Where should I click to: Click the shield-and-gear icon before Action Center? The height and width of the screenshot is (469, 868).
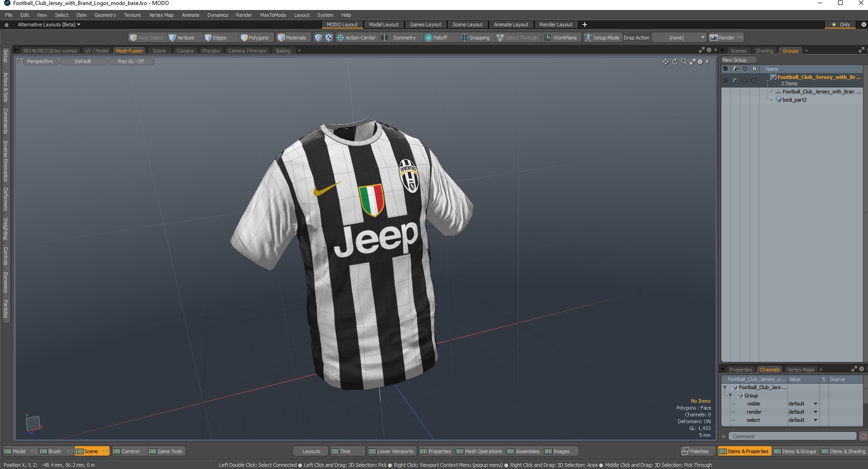pyautogui.click(x=329, y=38)
